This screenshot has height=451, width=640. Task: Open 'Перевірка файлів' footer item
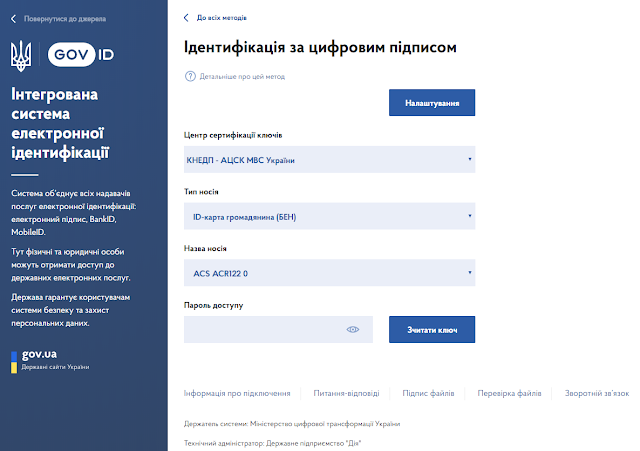tap(509, 394)
